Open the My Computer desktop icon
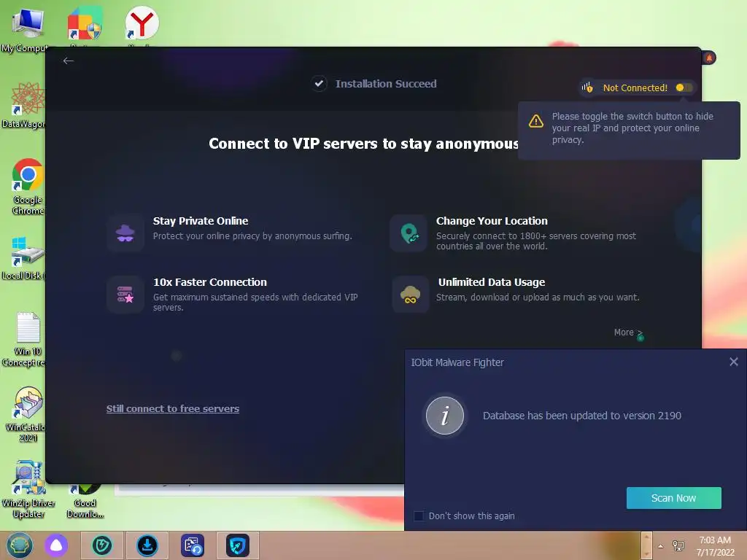The width and height of the screenshot is (747, 560). [26, 28]
